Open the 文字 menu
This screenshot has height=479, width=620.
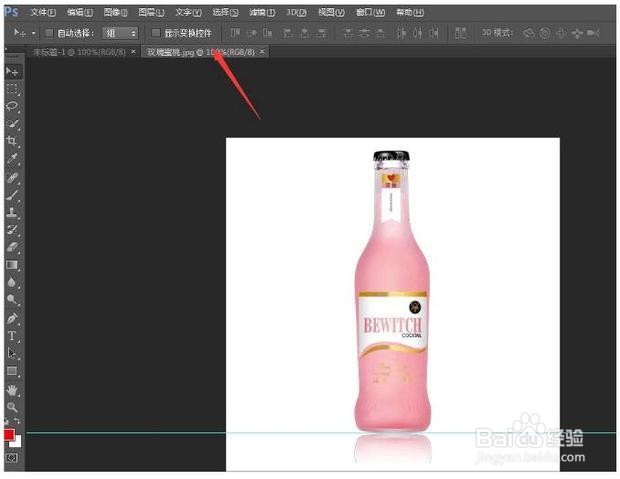[x=188, y=13]
